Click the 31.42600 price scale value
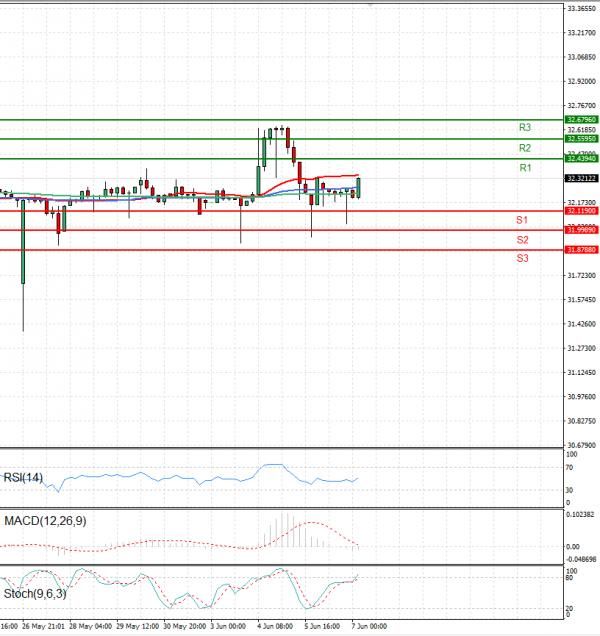This screenshot has height=636, width=600. pyautogui.click(x=581, y=324)
